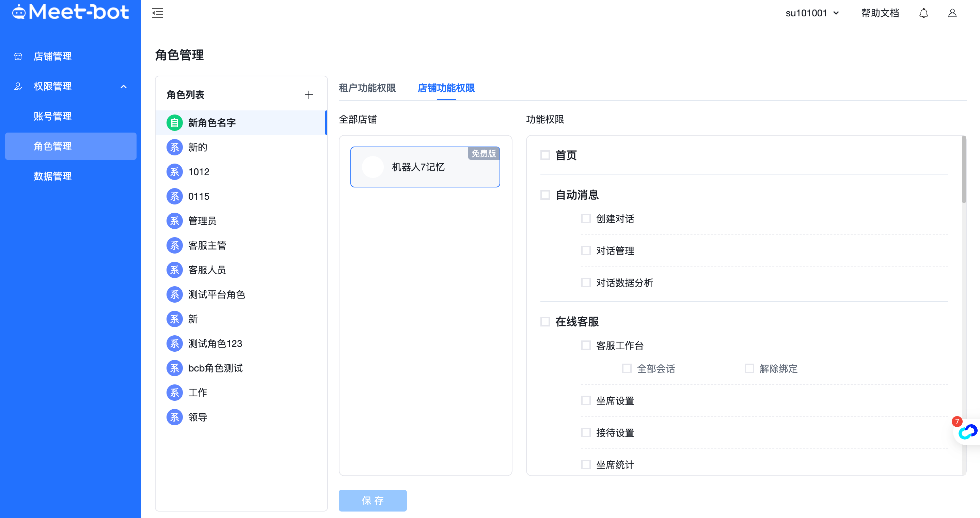Select the green 自 badge for 新角色名字

(175, 123)
